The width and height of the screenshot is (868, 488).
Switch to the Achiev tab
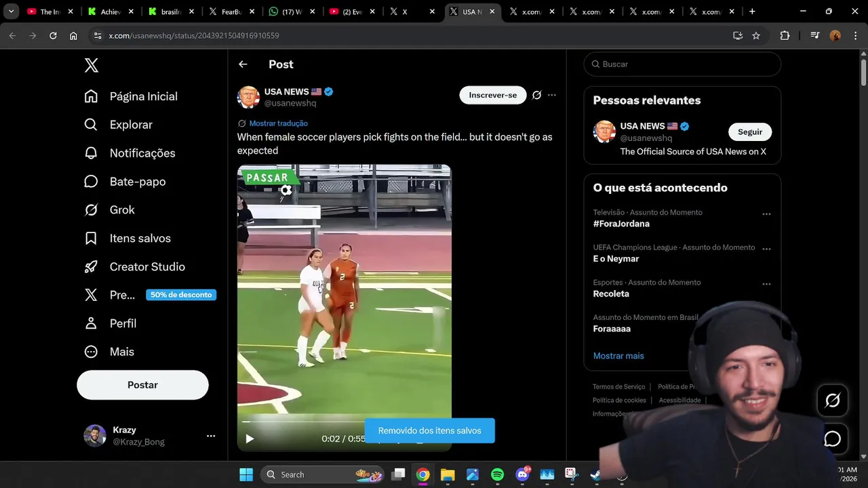[x=112, y=12]
